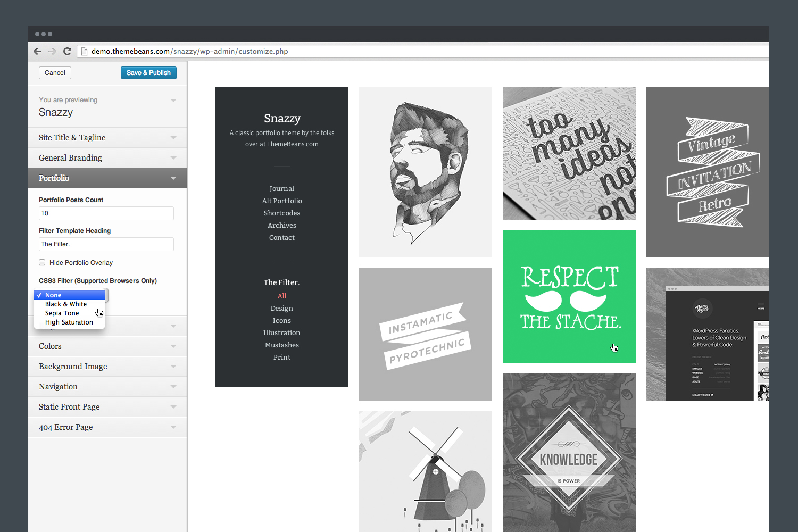The image size is (798, 532).
Task: Click the Filter Template Heading input
Action: (106, 244)
